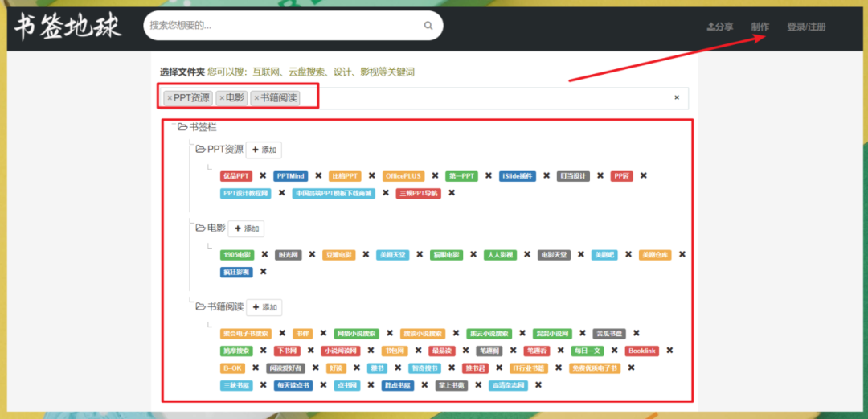Click inside the folder selection box
Image resolution: width=868 pixels, height=419 pixels.
point(424,98)
